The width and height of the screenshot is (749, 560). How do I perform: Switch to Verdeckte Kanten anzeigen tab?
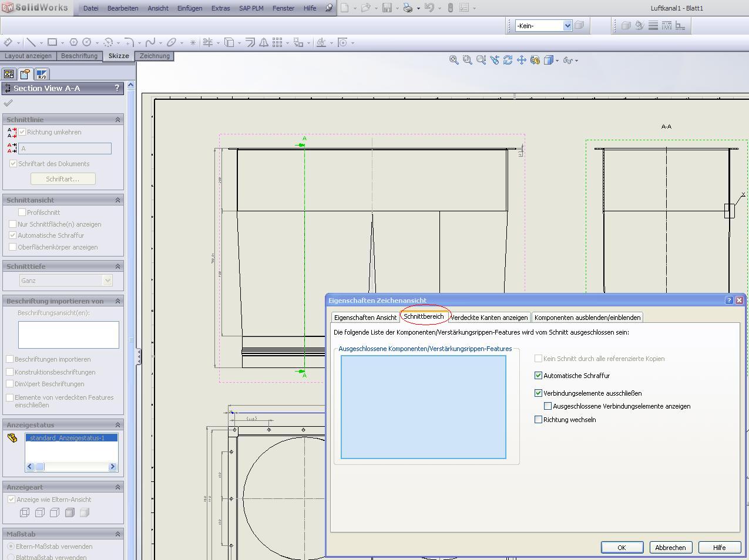coord(489,318)
